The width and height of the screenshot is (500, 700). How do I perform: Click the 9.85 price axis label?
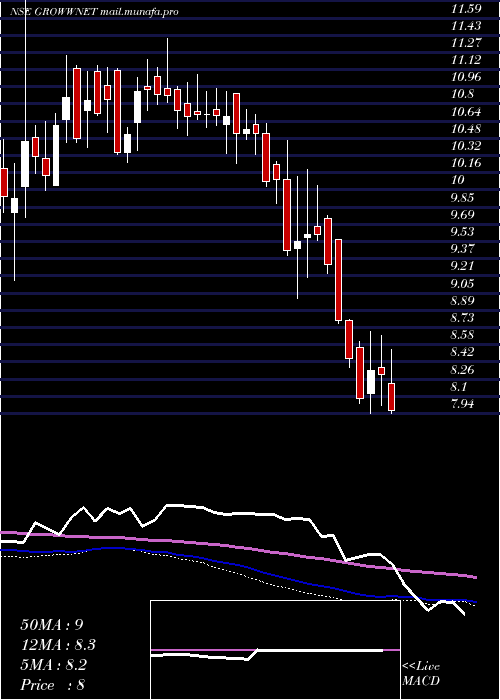tap(464, 198)
